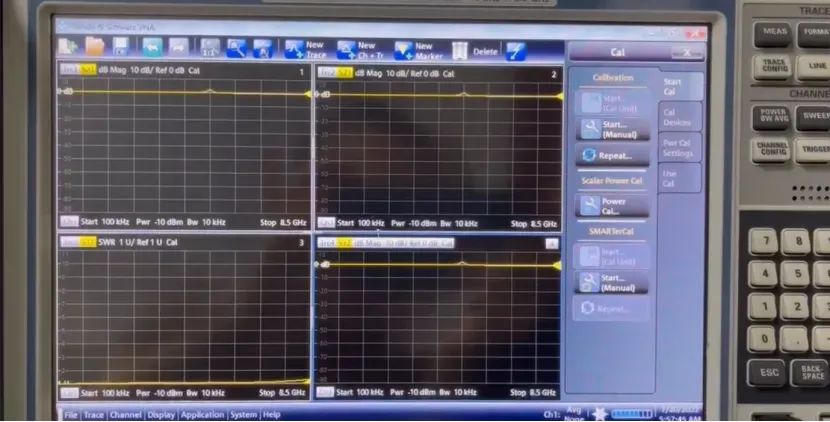The height and width of the screenshot is (422, 830).
Task: Click the reference triangle marker in bottom-right diagram
Action: [x=557, y=265]
